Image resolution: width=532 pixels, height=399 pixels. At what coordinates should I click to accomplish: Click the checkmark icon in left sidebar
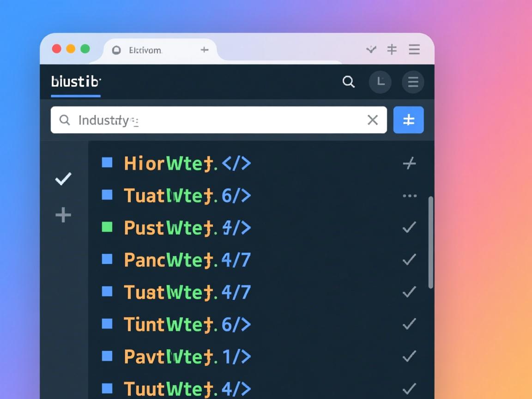click(x=63, y=179)
